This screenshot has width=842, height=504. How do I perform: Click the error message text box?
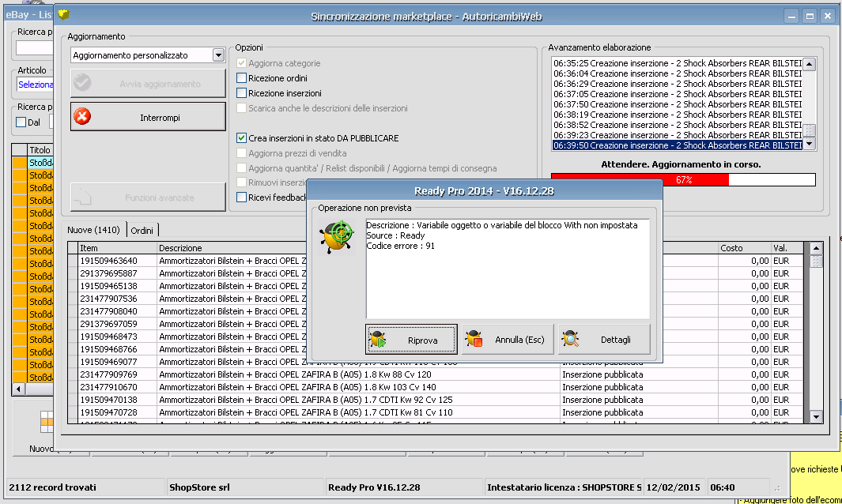(508, 269)
